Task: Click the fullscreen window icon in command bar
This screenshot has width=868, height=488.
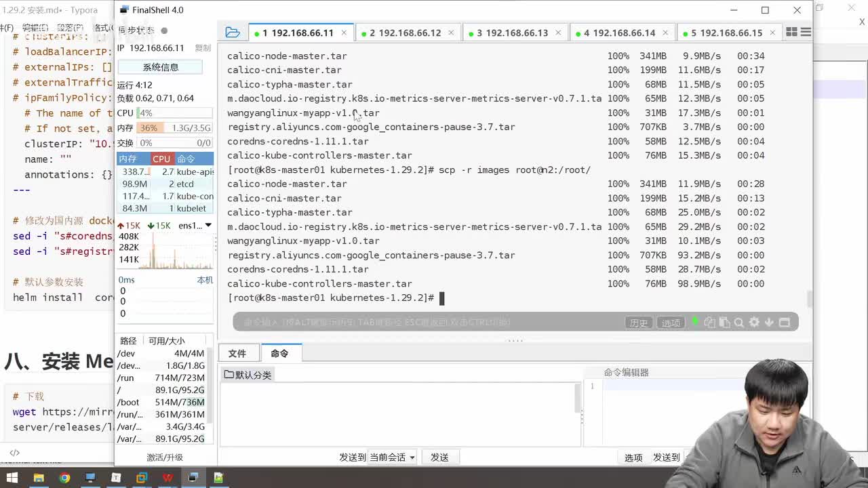Action: pos(785,323)
